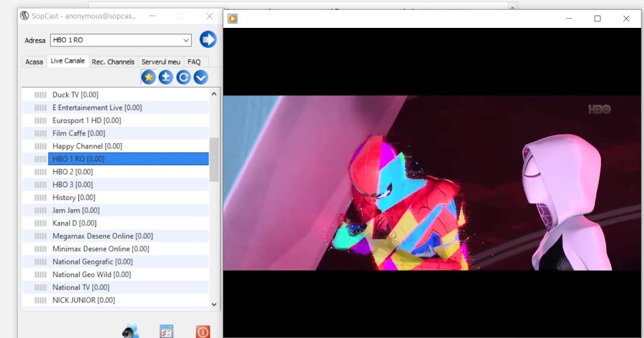This screenshot has height=338, width=644.
Task: Click the plus/minus channel list icon
Action: click(166, 77)
